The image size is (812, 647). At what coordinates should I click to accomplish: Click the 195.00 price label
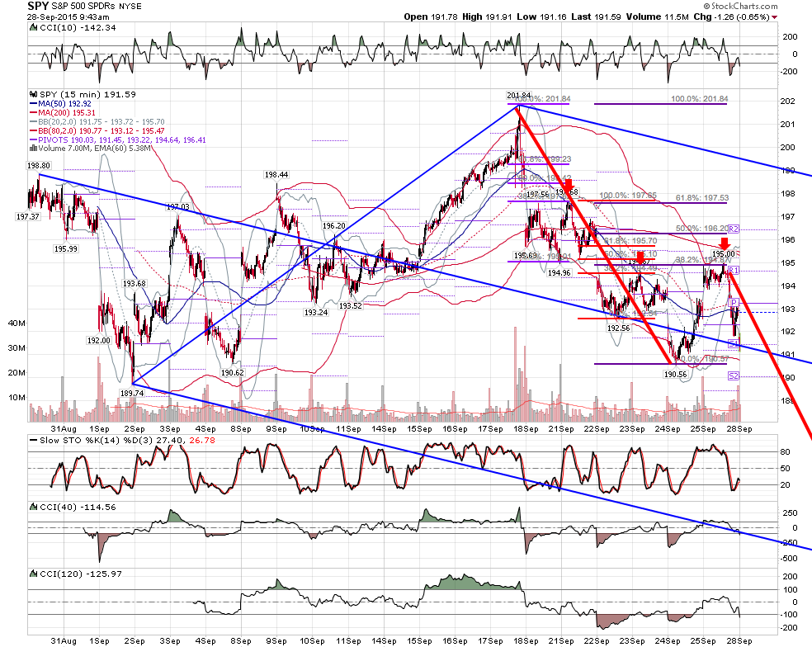click(724, 253)
